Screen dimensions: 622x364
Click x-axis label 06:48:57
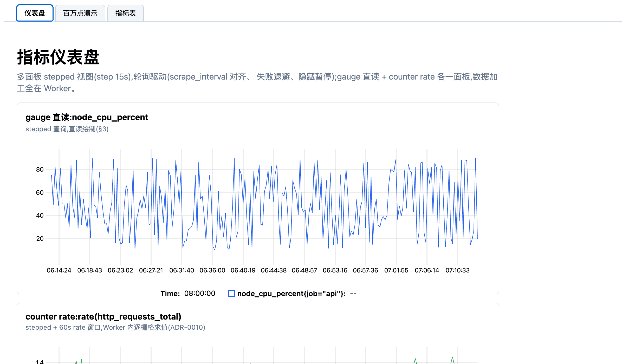coord(304,270)
